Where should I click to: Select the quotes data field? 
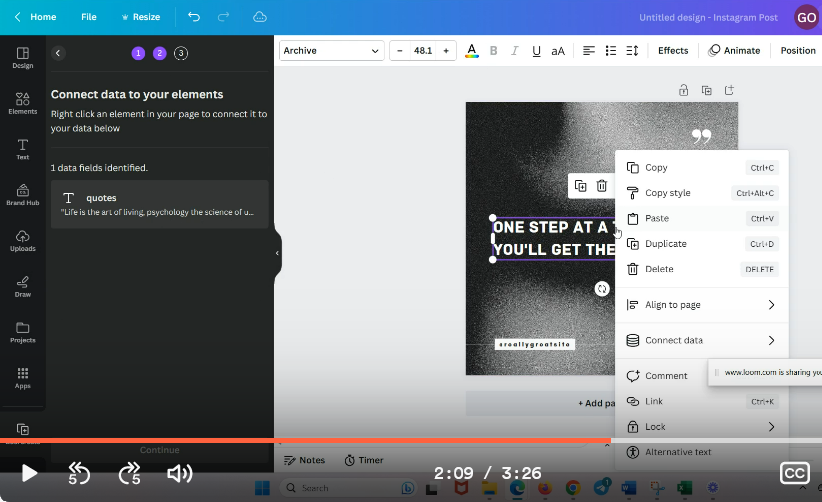coord(159,204)
